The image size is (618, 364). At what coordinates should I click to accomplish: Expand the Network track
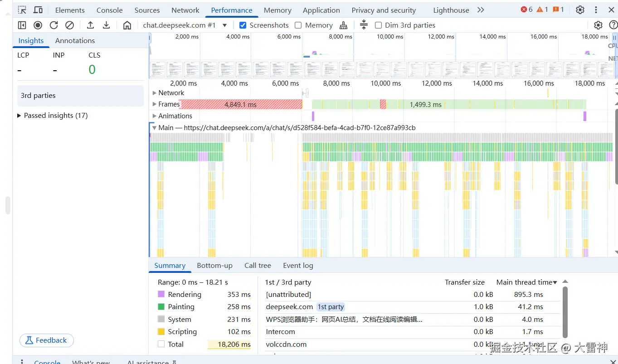pos(155,92)
